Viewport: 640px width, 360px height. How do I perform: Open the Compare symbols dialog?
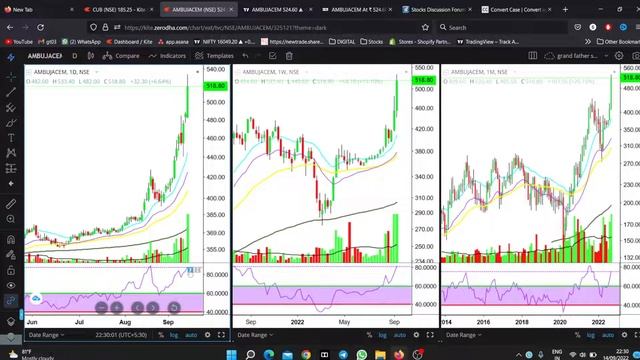click(x=121, y=56)
